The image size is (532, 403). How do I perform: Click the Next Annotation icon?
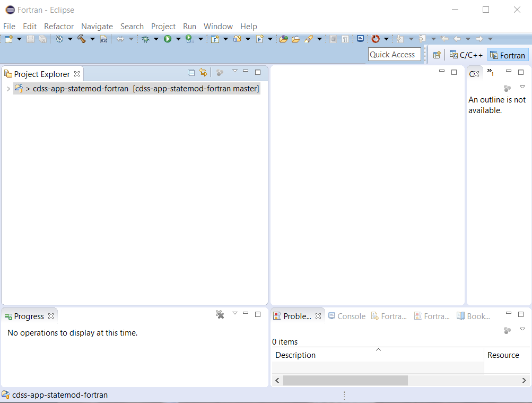[400, 39]
